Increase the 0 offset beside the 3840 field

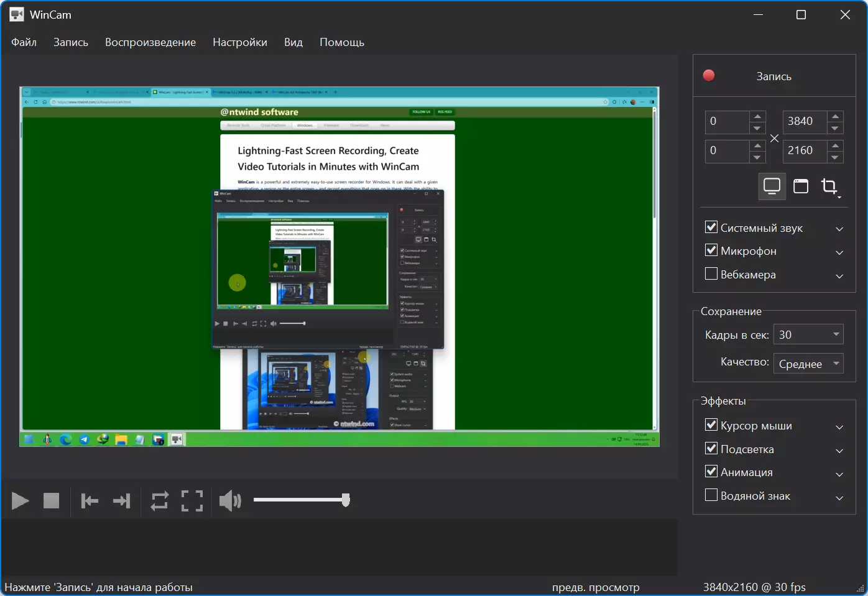(x=757, y=116)
